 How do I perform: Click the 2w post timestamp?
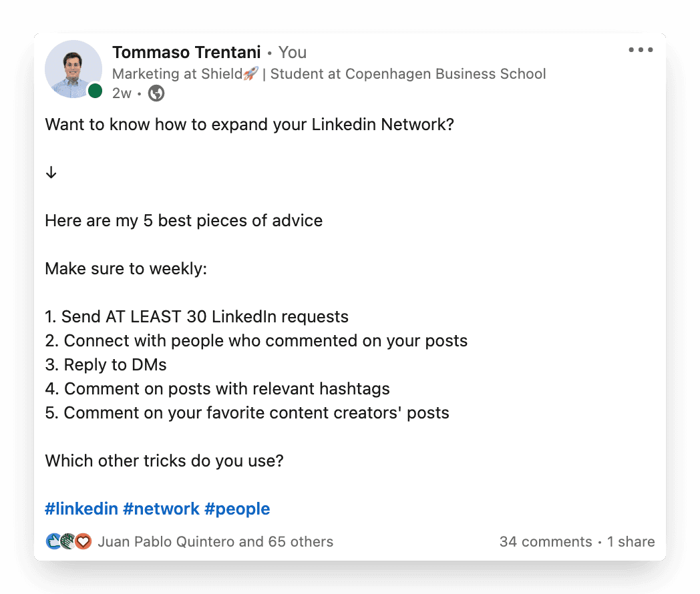(x=122, y=93)
